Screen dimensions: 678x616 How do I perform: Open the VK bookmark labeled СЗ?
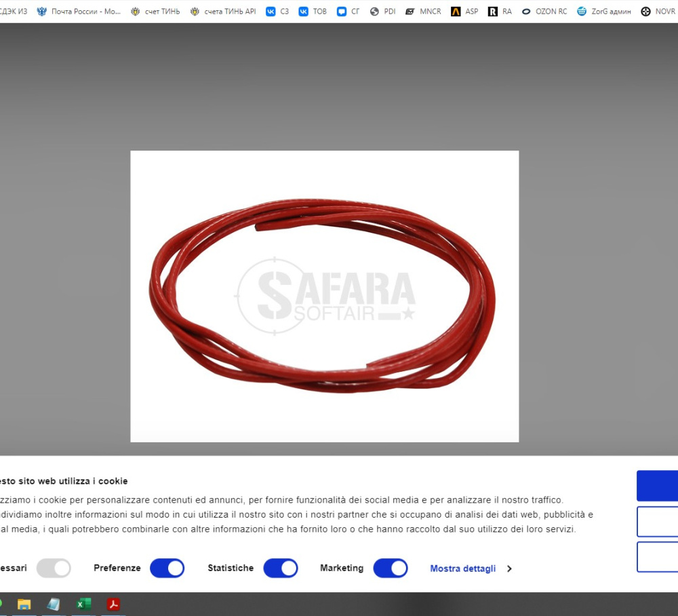(x=277, y=12)
